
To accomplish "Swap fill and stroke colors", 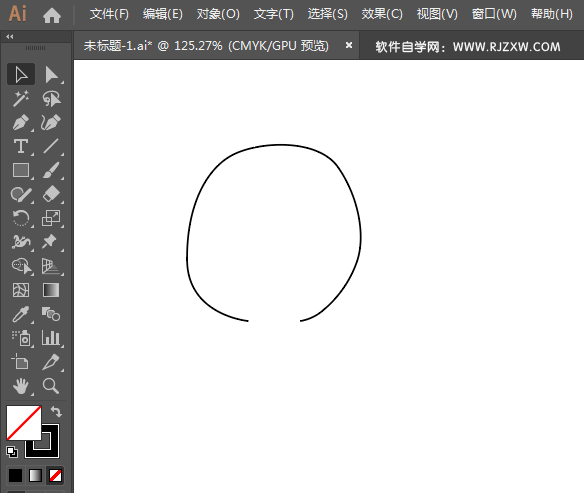I will (x=56, y=411).
